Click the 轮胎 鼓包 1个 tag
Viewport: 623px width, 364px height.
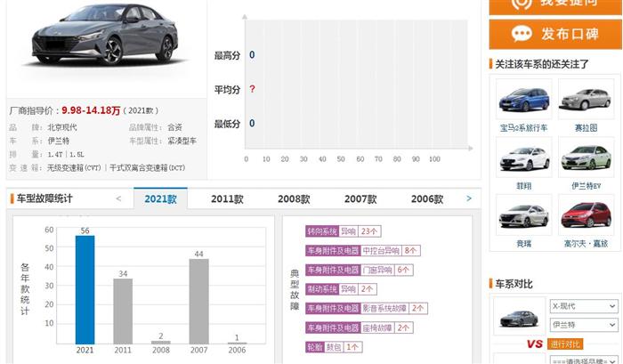tap(334, 347)
